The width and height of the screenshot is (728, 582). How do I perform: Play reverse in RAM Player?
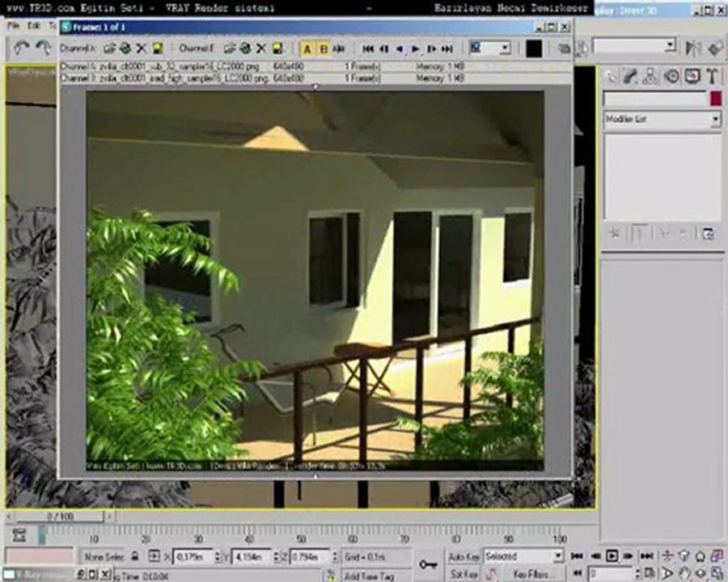(400, 48)
